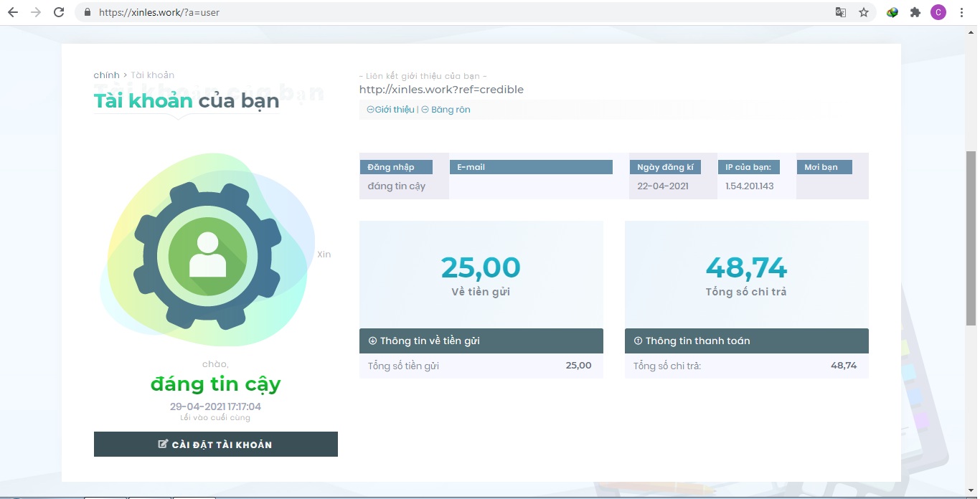Click the IP address 1.54.201.143
980x499 pixels.
click(x=749, y=186)
